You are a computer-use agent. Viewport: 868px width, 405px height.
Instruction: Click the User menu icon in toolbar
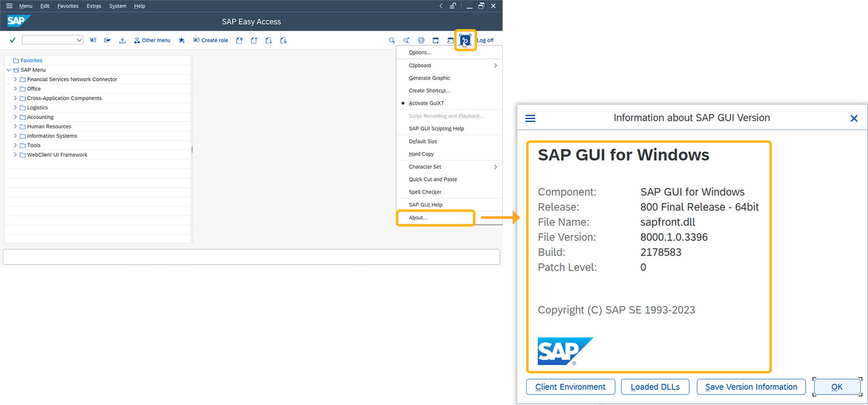tap(93, 41)
